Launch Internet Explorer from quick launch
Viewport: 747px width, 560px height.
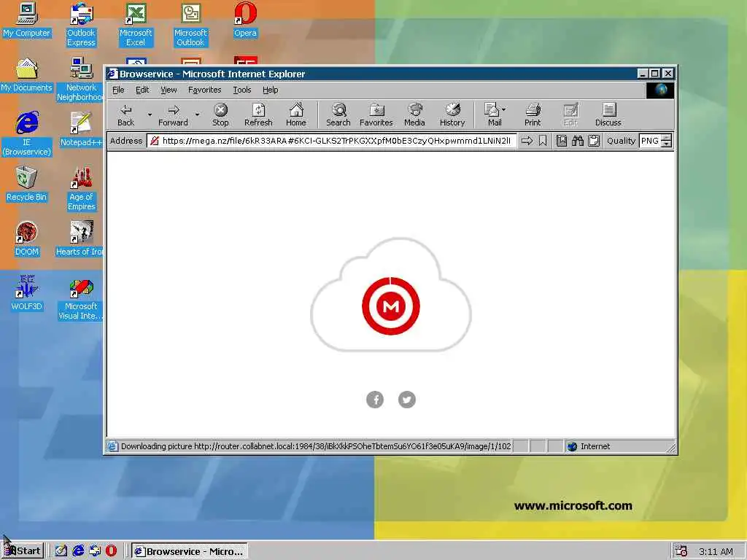[78, 551]
